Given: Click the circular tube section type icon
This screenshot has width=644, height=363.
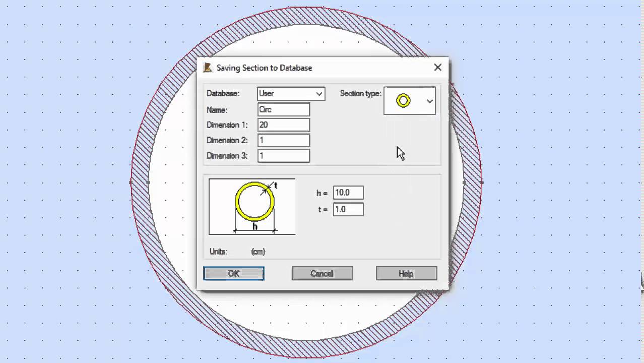Looking at the screenshot, I should point(403,101).
